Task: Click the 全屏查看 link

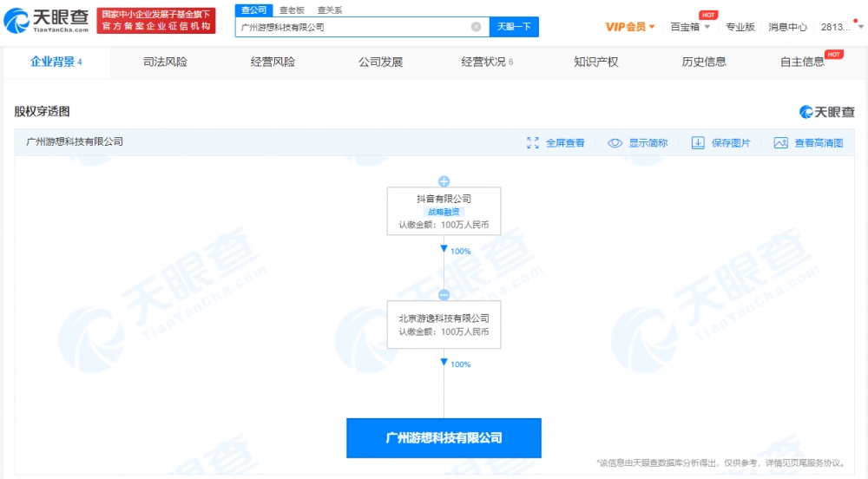Action: click(x=565, y=142)
